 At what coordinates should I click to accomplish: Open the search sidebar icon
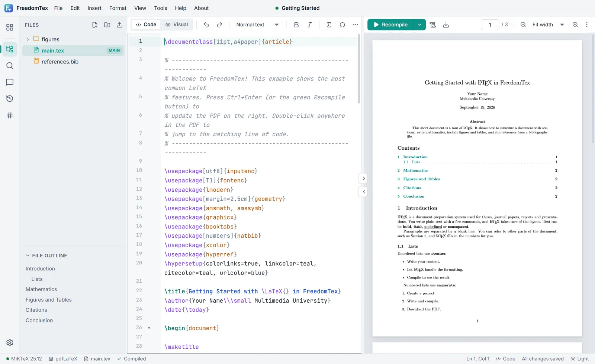point(10,66)
